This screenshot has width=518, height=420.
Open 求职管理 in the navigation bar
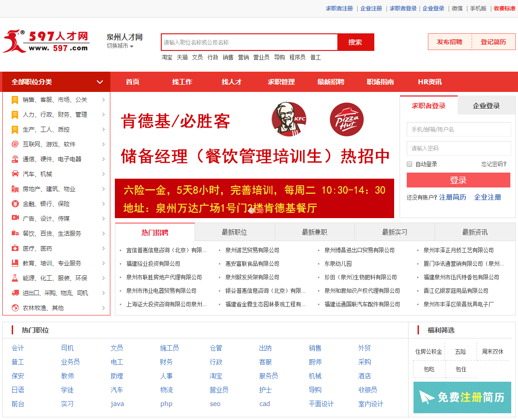click(281, 82)
